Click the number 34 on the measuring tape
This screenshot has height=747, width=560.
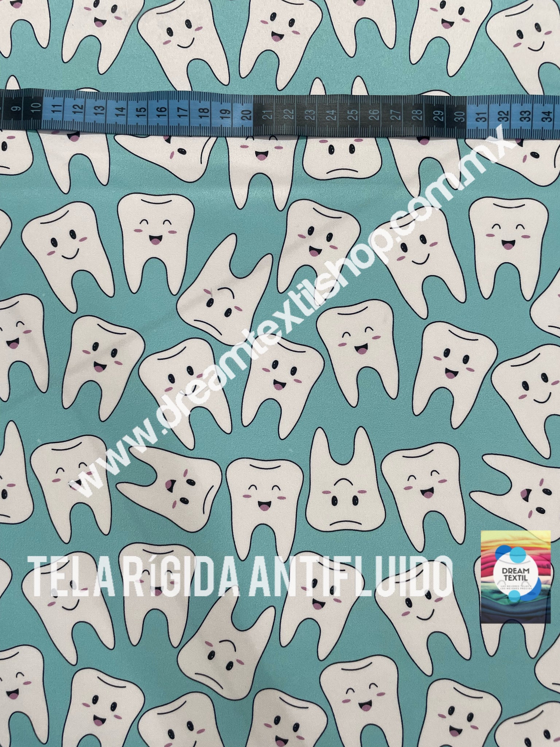click(x=546, y=116)
